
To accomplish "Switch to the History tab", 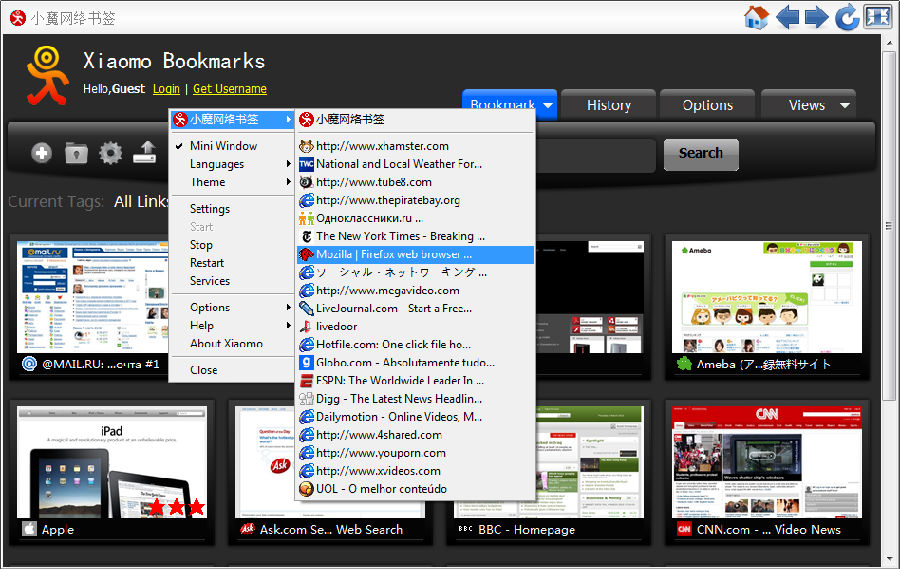I will [x=608, y=105].
